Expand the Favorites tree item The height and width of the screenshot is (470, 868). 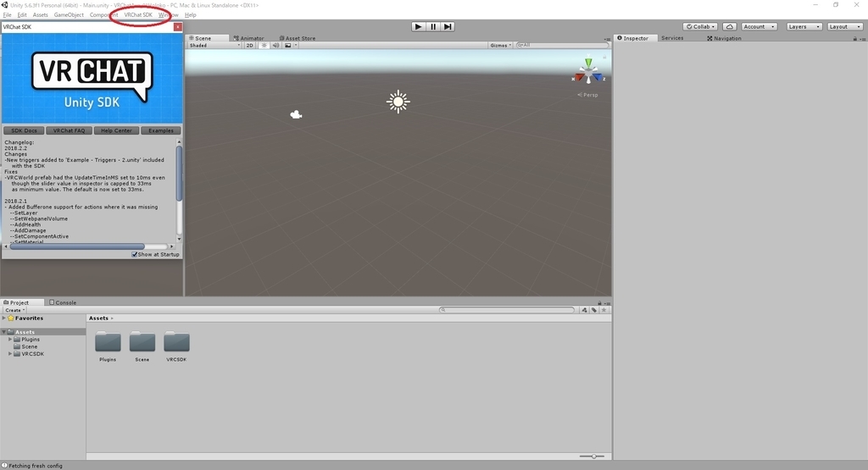4,318
